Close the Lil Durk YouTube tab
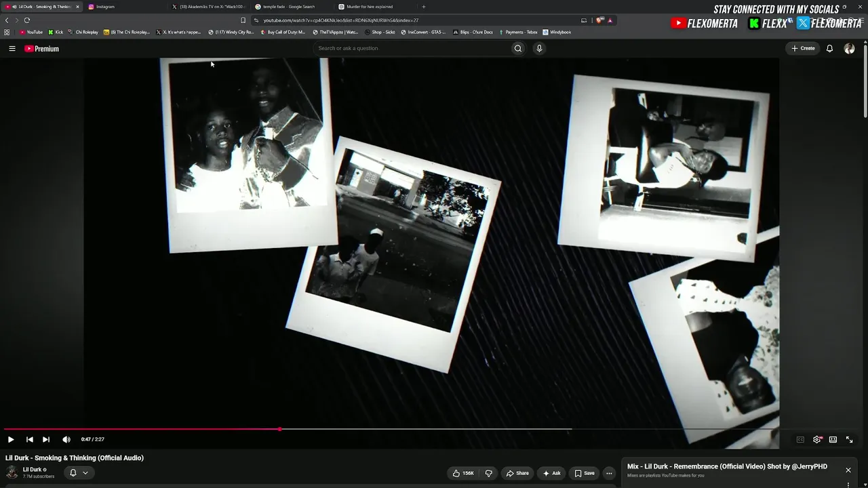The height and width of the screenshot is (488, 868). (x=77, y=7)
